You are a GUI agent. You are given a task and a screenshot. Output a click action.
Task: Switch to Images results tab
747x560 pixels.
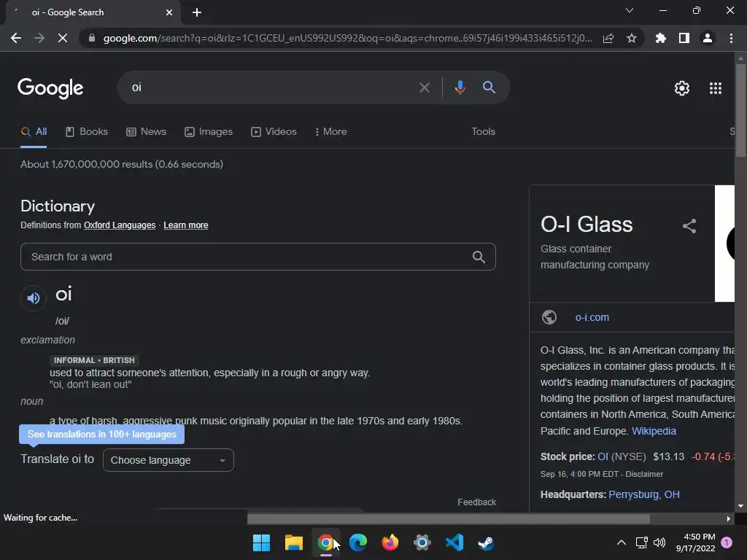(209, 132)
